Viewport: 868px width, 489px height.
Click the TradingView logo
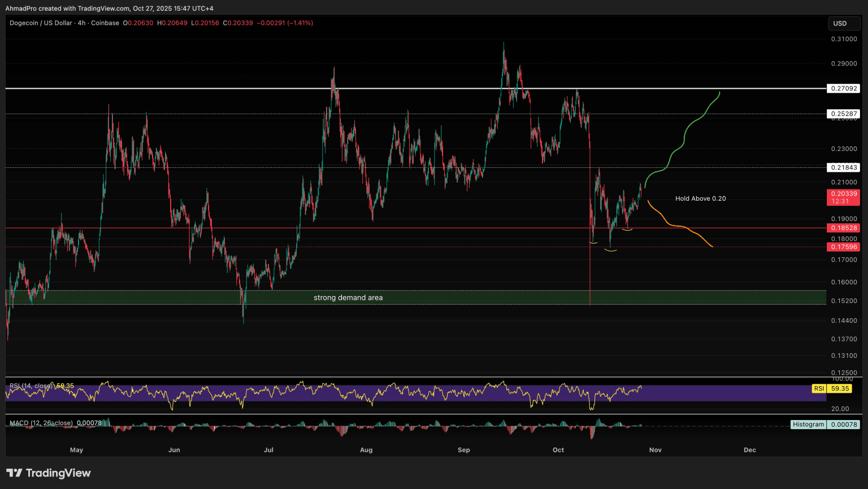49,473
